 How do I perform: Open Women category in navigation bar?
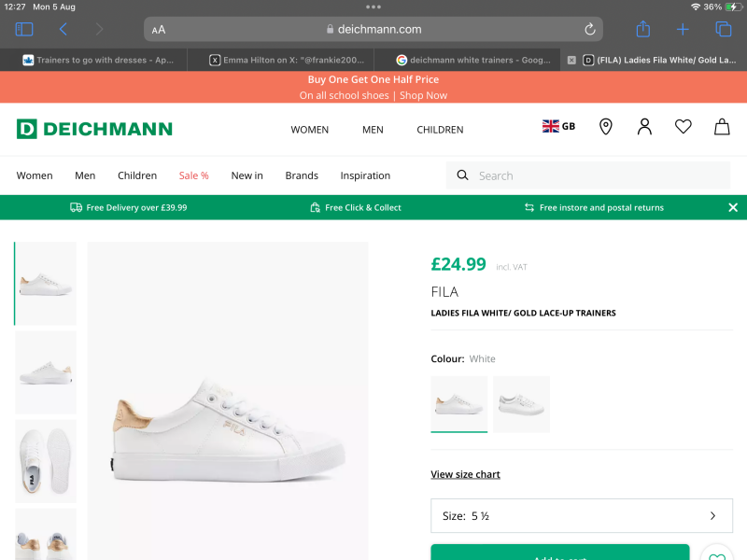click(35, 175)
